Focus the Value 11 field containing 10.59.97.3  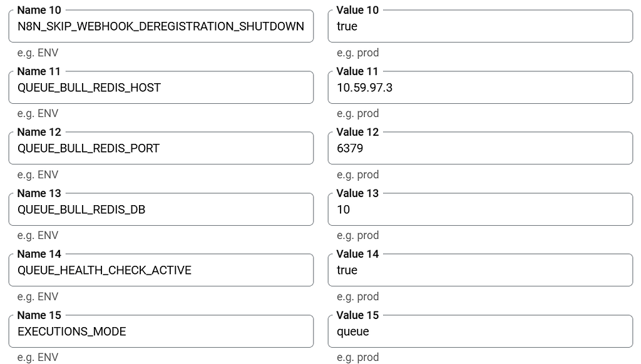tap(479, 88)
